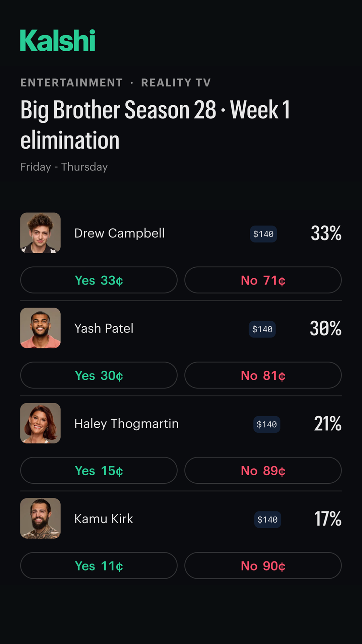The height and width of the screenshot is (644, 362).
Task: Open Drew Campbell's profile photo
Action: (x=41, y=233)
